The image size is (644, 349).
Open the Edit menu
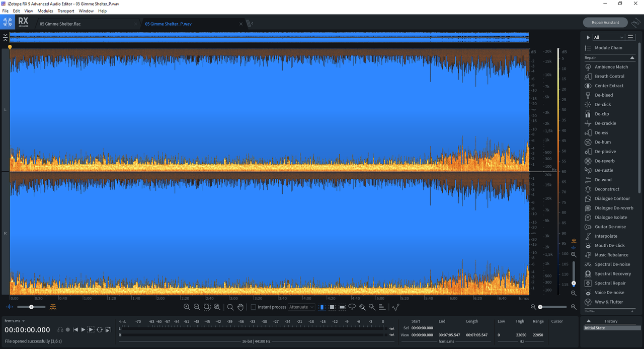coord(17,11)
